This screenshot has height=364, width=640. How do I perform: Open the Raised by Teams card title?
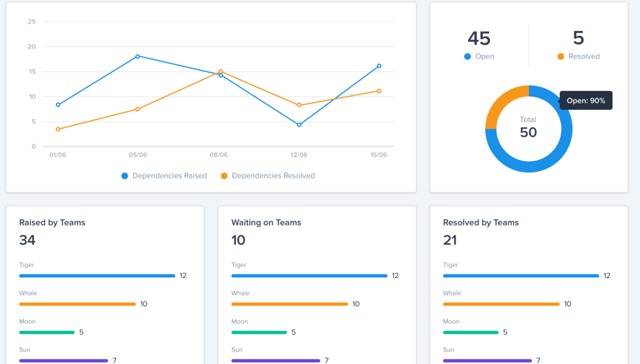[52, 222]
